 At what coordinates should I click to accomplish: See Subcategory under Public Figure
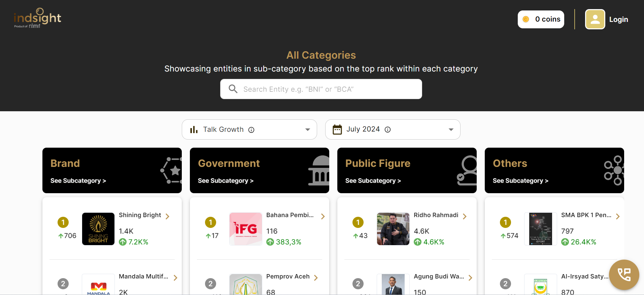click(373, 181)
